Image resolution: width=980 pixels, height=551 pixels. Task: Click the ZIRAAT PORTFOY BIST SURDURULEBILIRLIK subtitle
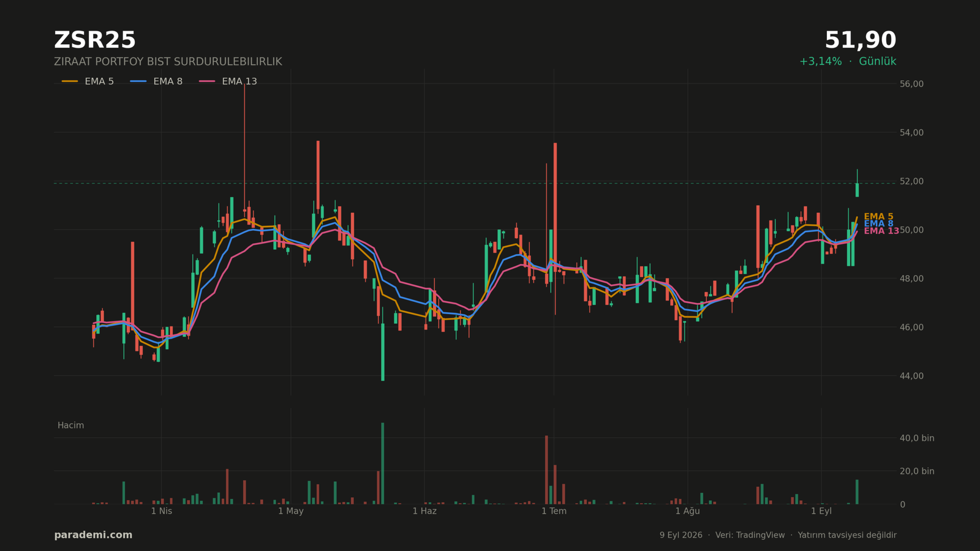click(168, 62)
